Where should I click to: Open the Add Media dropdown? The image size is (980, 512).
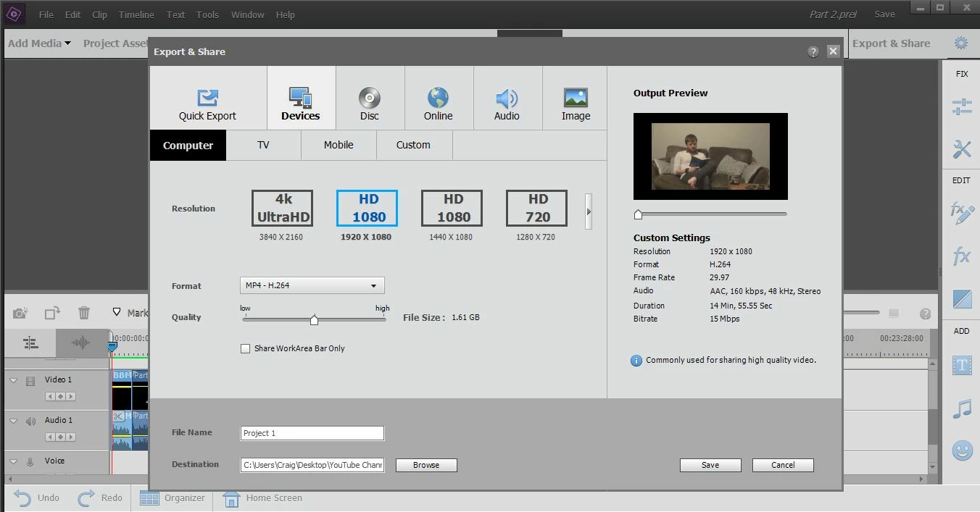[39, 43]
